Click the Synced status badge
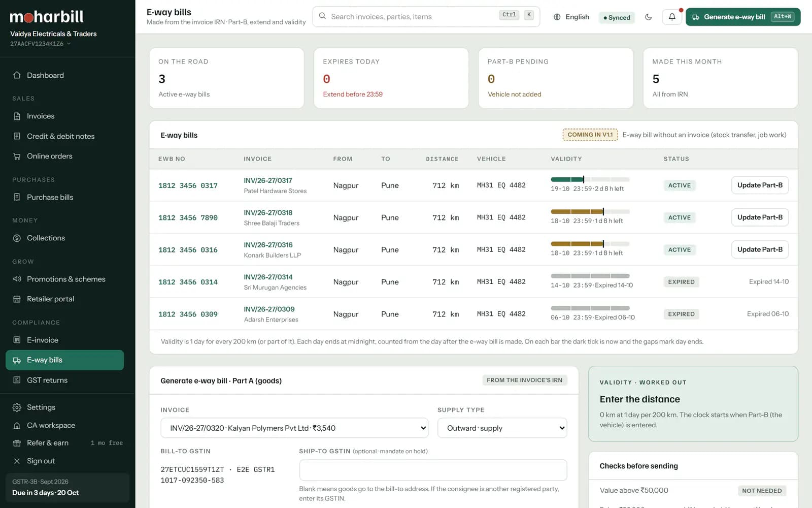The image size is (812, 508). (x=617, y=17)
